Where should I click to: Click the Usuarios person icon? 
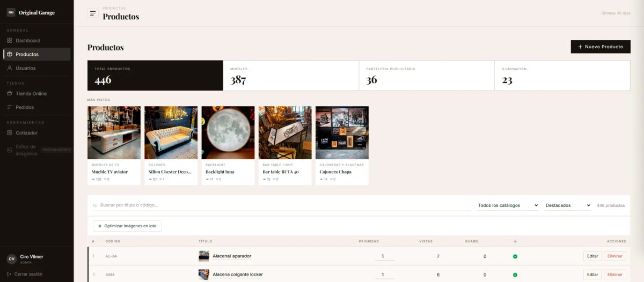tap(9, 68)
